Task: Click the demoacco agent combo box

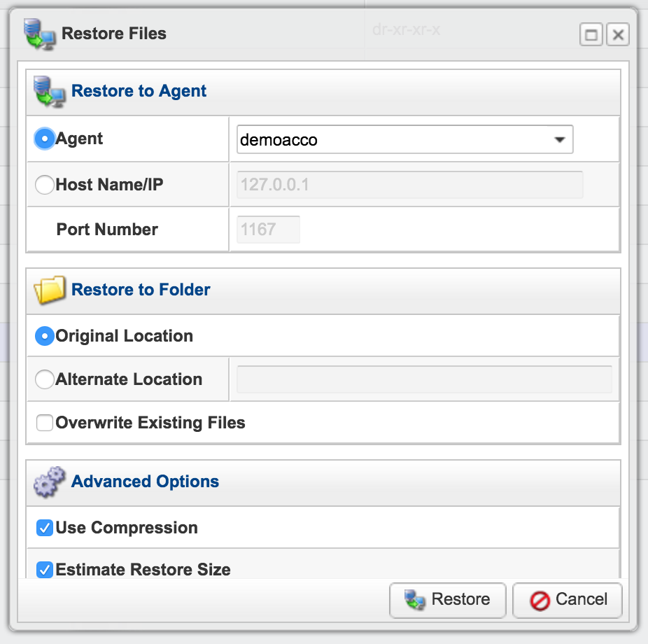Action: coord(392,140)
